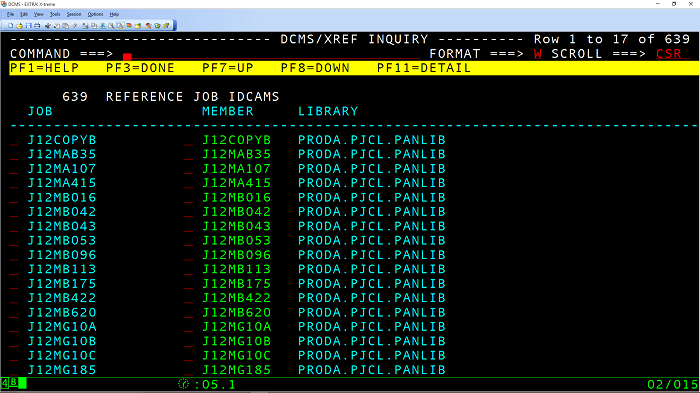Click the SCROLL field value CSR

(669, 54)
